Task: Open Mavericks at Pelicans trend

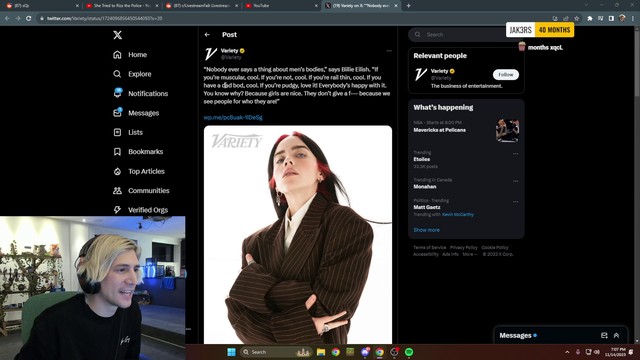Action: [440, 130]
